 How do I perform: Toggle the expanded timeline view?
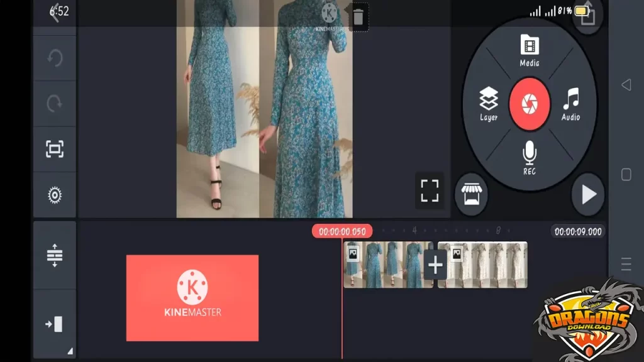click(55, 255)
